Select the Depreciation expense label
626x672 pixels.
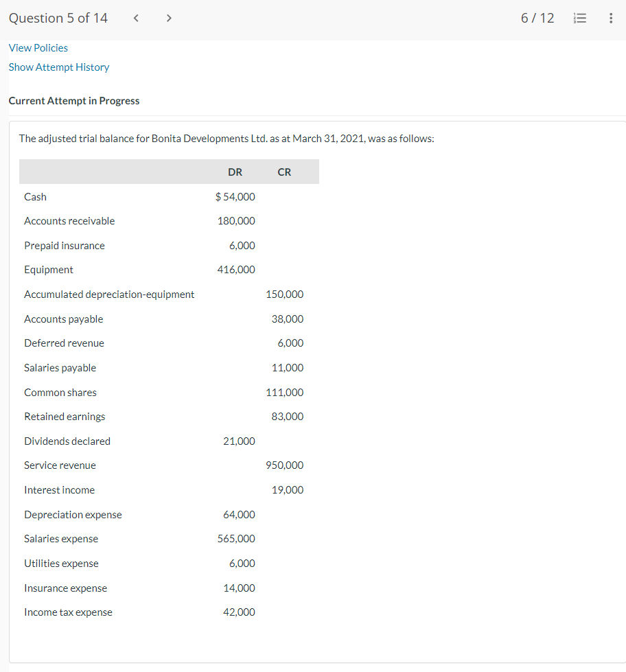pos(73,515)
